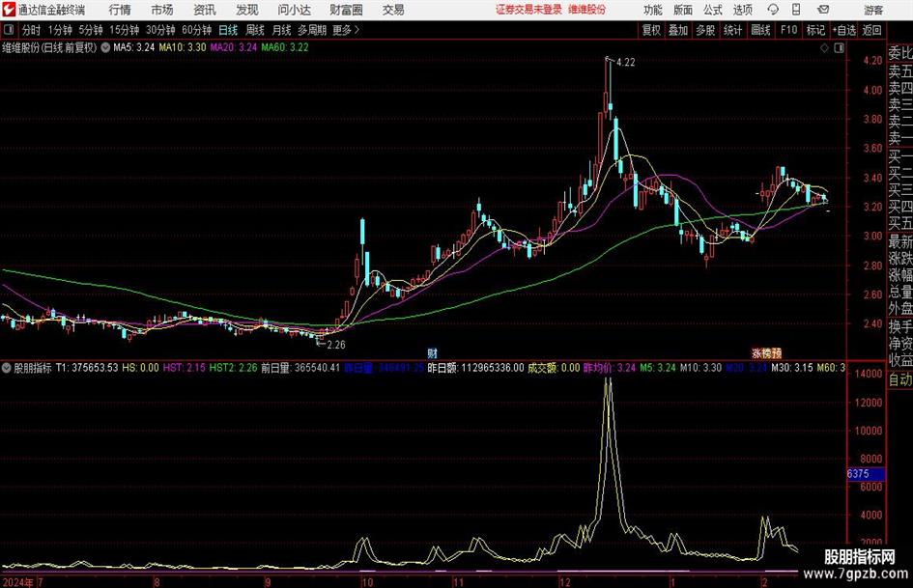Click the 游客 user label

(873, 10)
